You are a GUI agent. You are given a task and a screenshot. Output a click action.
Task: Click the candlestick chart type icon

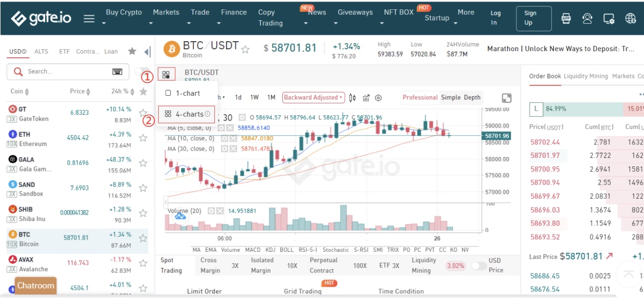point(353,98)
